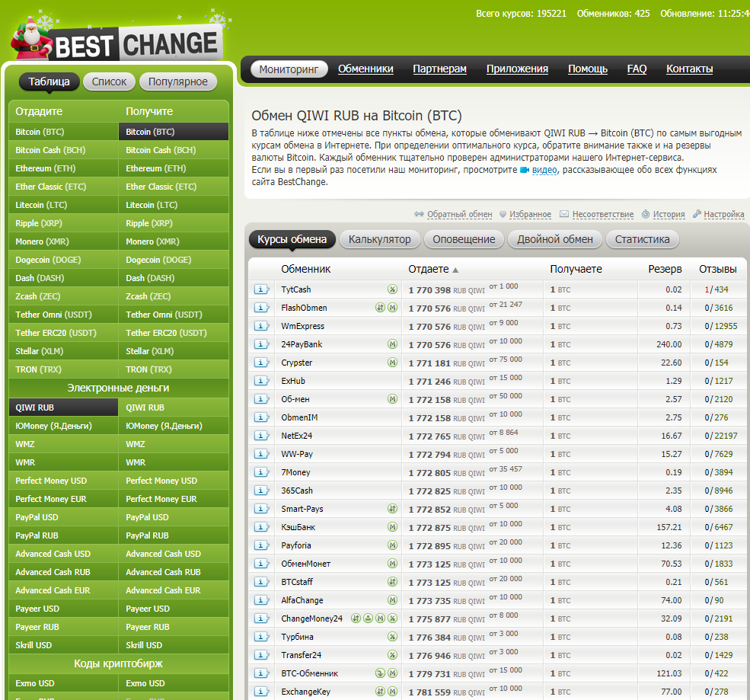Open info icon for ExchangeKey row

(x=261, y=692)
